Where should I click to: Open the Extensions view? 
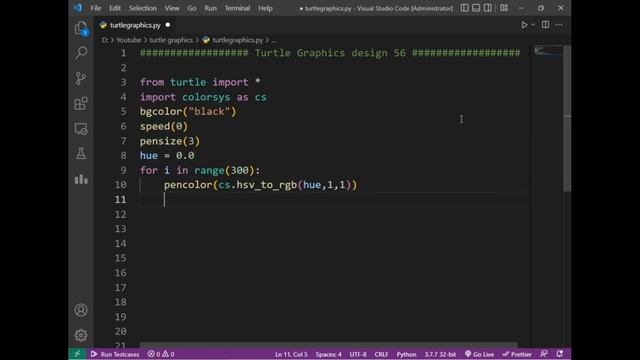pos(81,104)
